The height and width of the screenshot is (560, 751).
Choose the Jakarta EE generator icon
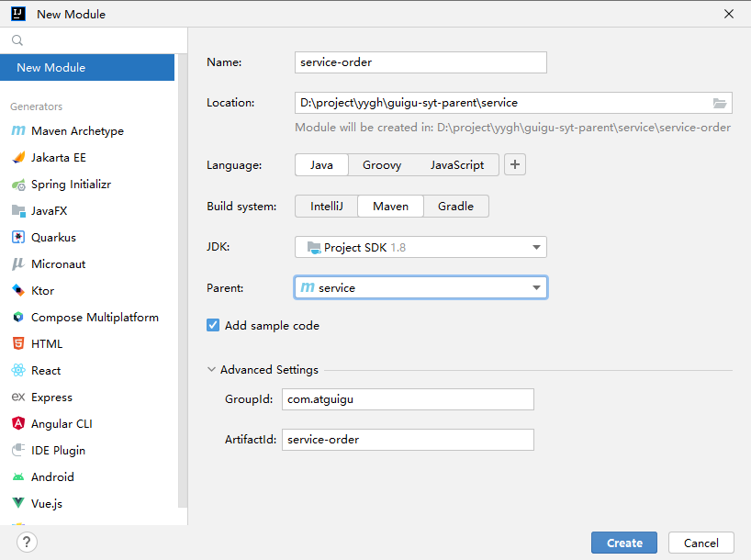coord(18,158)
